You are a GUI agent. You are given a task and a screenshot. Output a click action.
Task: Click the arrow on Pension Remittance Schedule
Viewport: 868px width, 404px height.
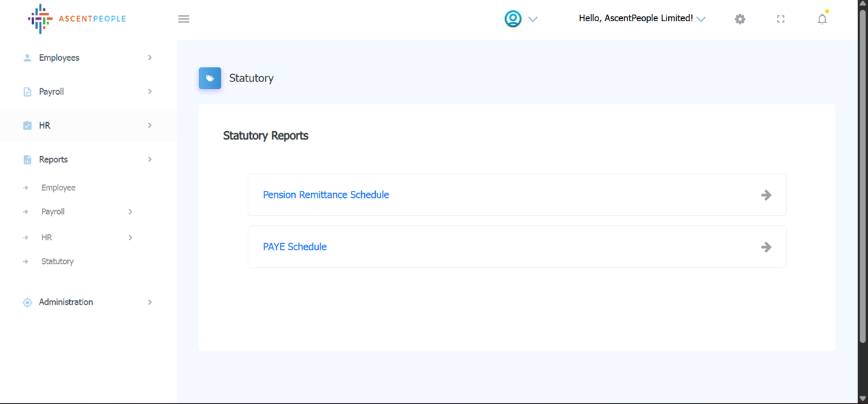(x=766, y=195)
